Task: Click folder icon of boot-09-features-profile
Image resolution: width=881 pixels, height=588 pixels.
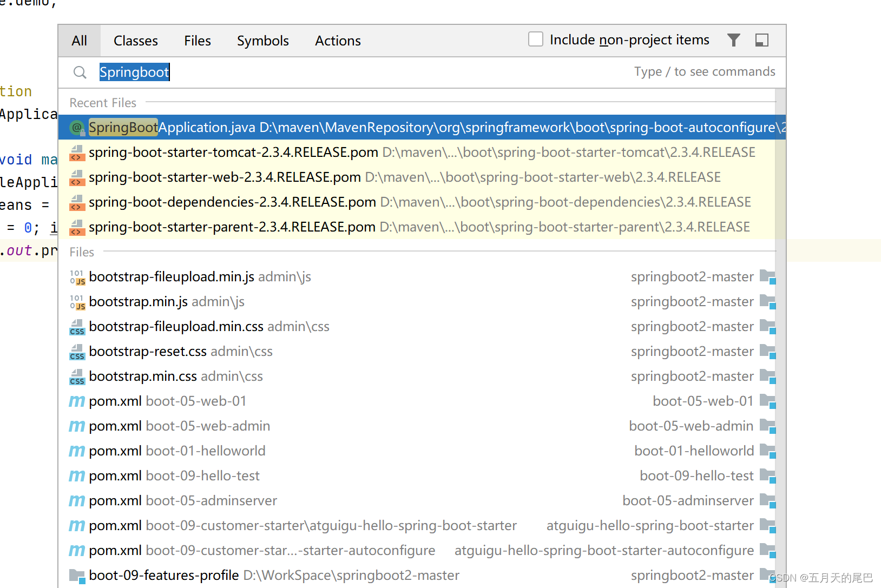Action: coord(77,576)
